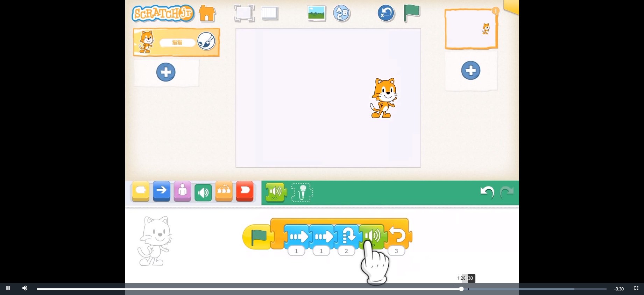
Task: Open green sound blocks category
Action: pos(203,192)
